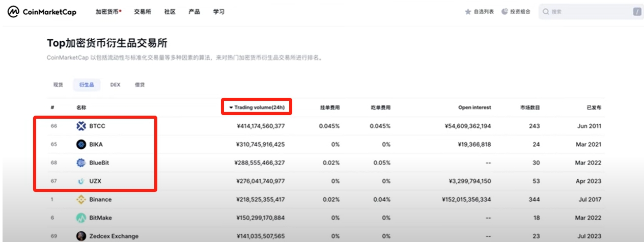Screen dimensions: 644x242
Task: Click Binance market count 344
Action: point(534,199)
